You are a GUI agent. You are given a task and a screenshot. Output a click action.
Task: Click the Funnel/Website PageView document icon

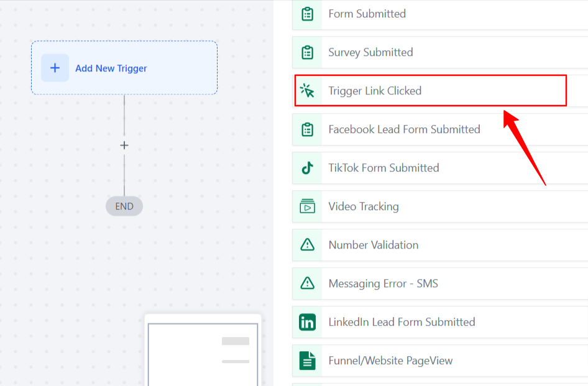pos(308,361)
